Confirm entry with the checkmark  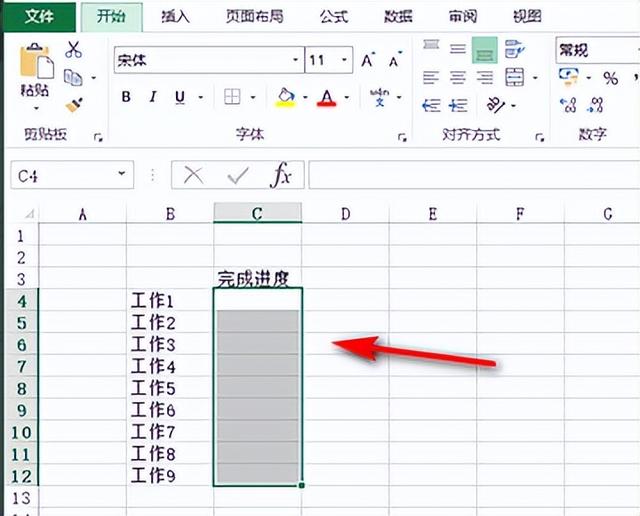238,176
